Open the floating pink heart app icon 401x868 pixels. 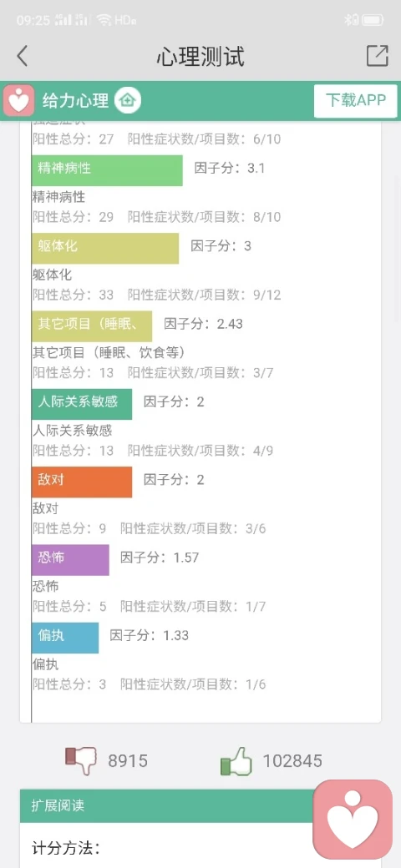coord(353,820)
